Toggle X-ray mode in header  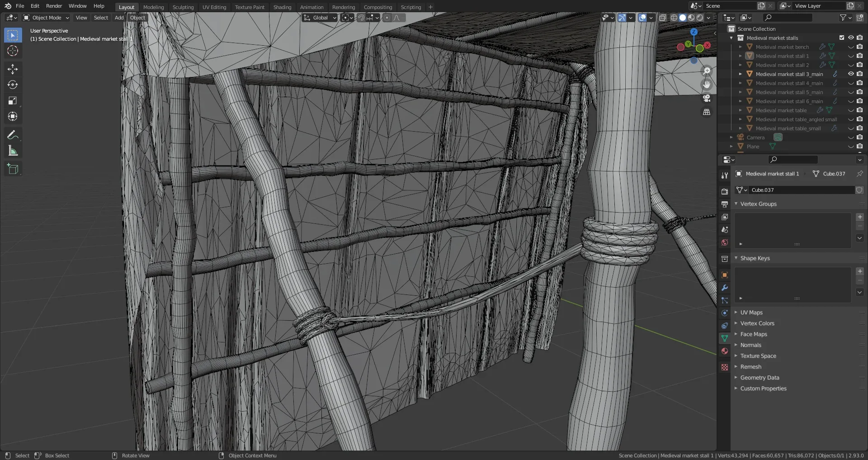pos(662,18)
